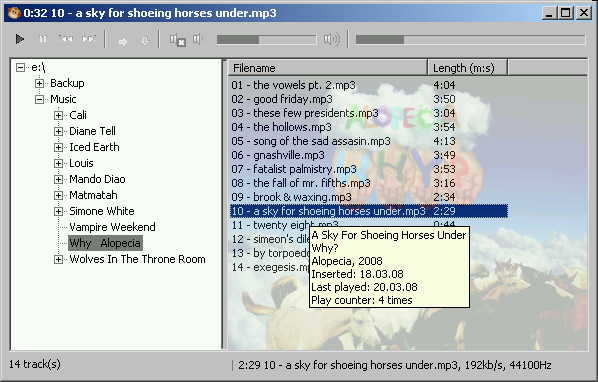Image resolution: width=598 pixels, height=382 pixels.
Task: Start playback with the Play button
Action: coord(19,39)
